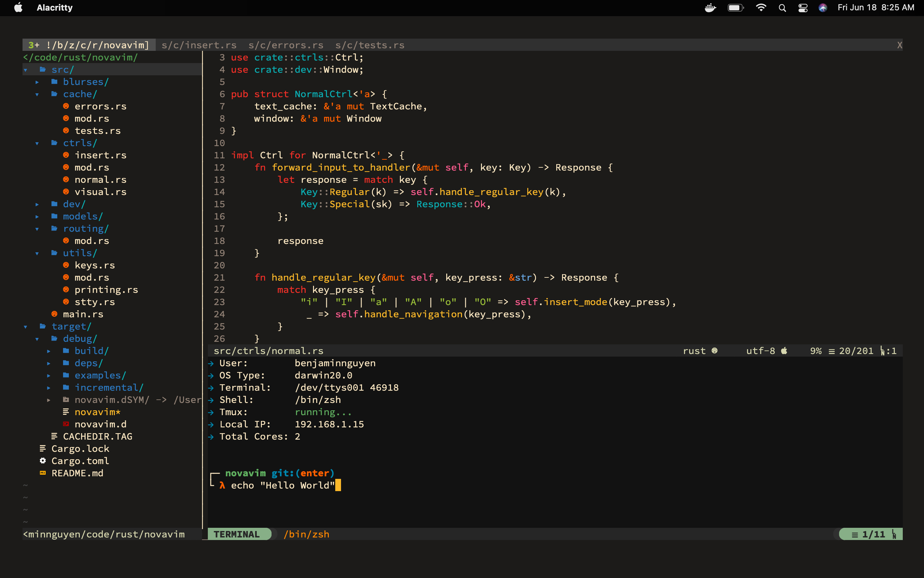Click the folder icon next to src/
This screenshot has width=924, height=578.
(x=42, y=69)
